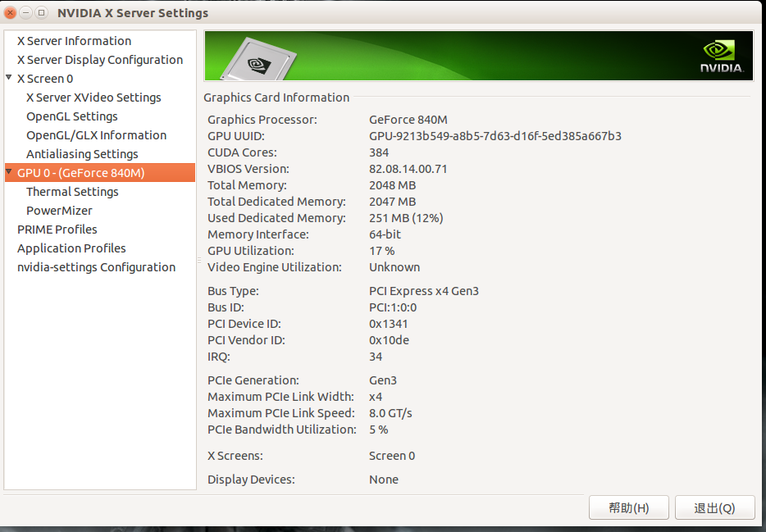The width and height of the screenshot is (766, 532).
Task: Open PRIME Profiles page
Action: (x=57, y=230)
